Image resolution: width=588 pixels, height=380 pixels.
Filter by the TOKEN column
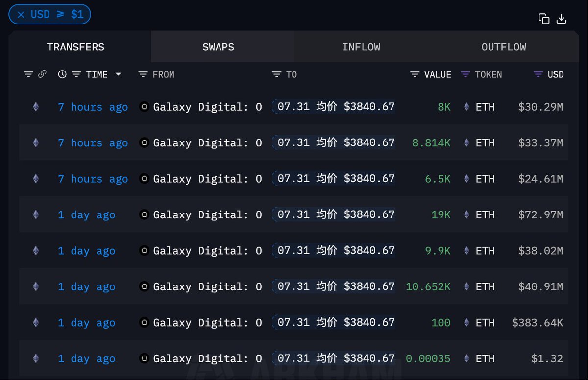[465, 74]
